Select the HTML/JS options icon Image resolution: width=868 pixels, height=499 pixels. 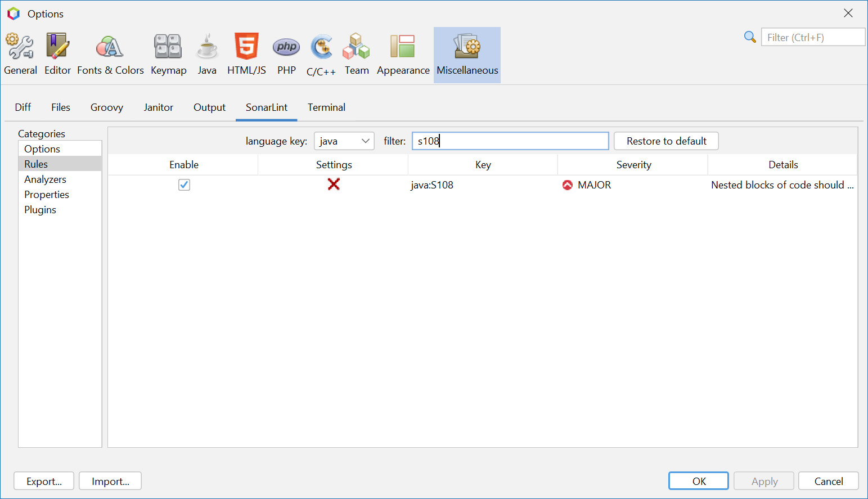coord(246,53)
